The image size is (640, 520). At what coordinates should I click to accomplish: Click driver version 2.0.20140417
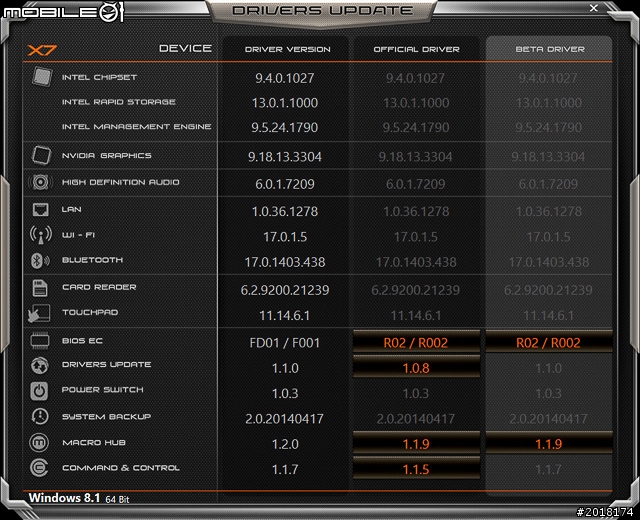tap(285, 419)
